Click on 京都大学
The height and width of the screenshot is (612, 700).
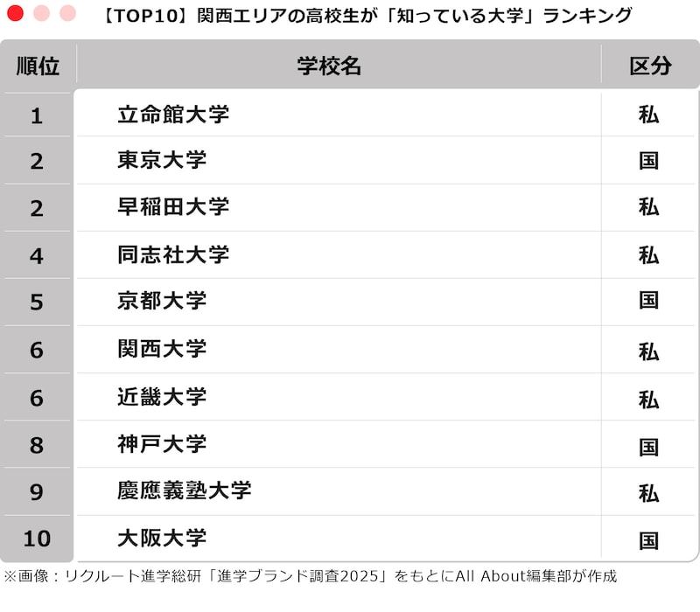point(162,301)
